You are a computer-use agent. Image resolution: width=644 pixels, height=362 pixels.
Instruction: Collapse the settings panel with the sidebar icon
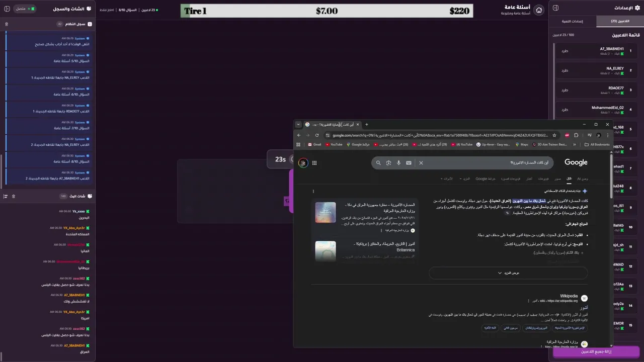click(x=555, y=8)
